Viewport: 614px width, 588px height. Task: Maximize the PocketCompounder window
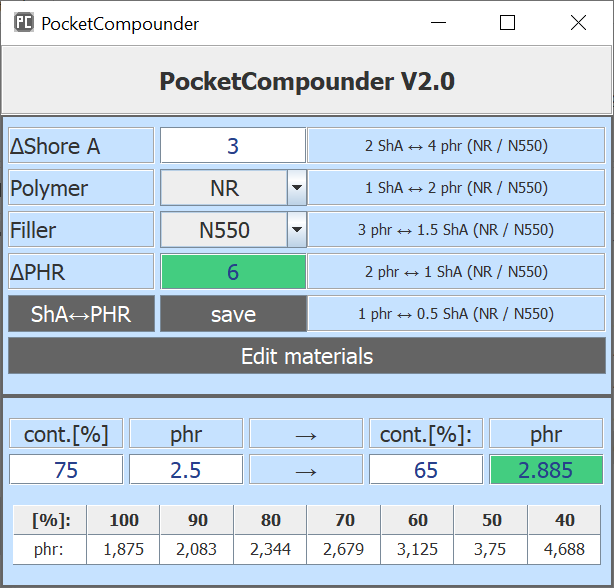(x=507, y=23)
